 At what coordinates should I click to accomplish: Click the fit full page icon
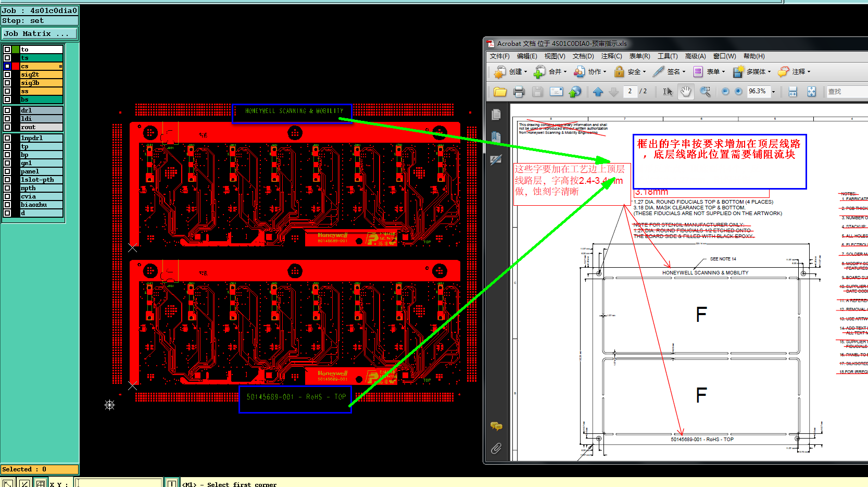tap(811, 92)
